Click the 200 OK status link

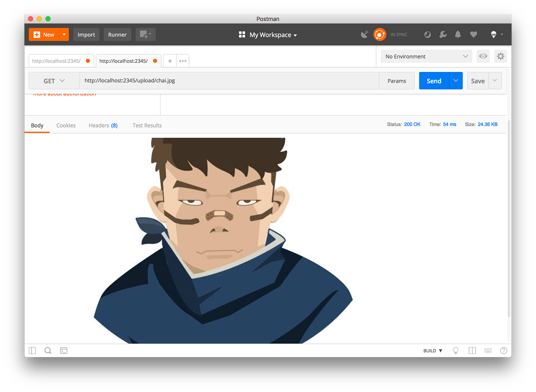(412, 124)
